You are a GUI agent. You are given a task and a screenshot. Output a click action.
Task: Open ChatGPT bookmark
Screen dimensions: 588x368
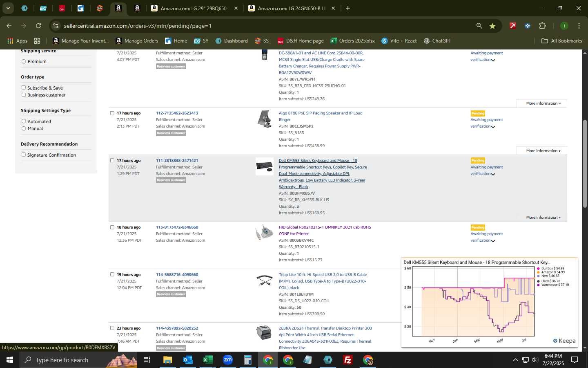437,41
